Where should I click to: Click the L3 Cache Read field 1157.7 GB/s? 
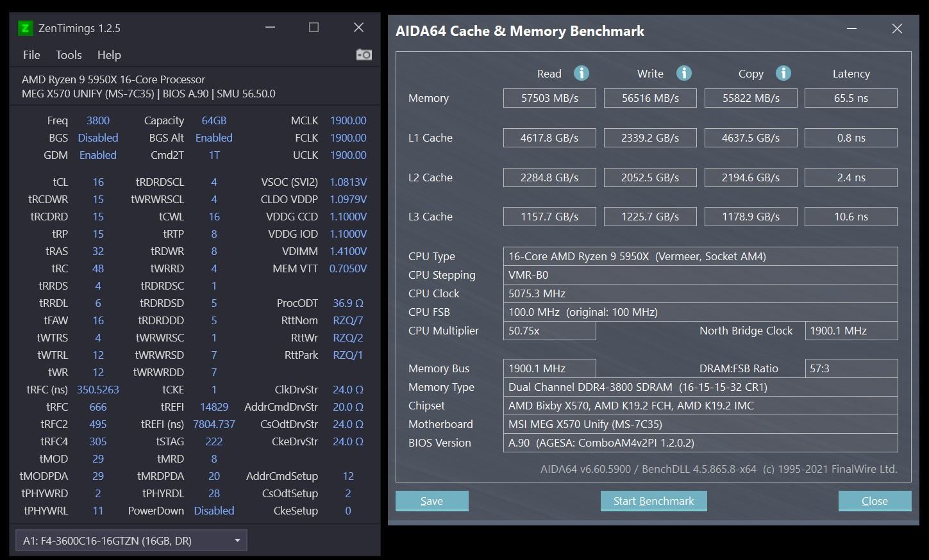[x=549, y=217]
